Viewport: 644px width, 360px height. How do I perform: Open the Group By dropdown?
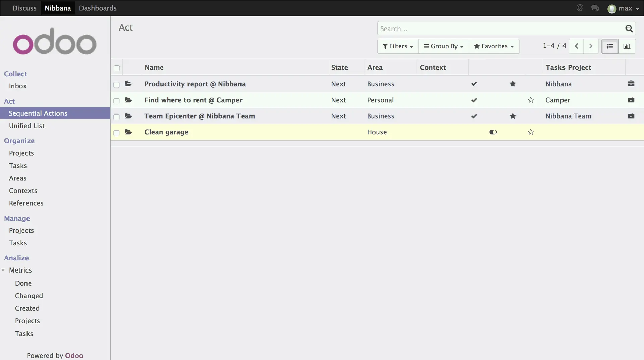pyautogui.click(x=443, y=46)
